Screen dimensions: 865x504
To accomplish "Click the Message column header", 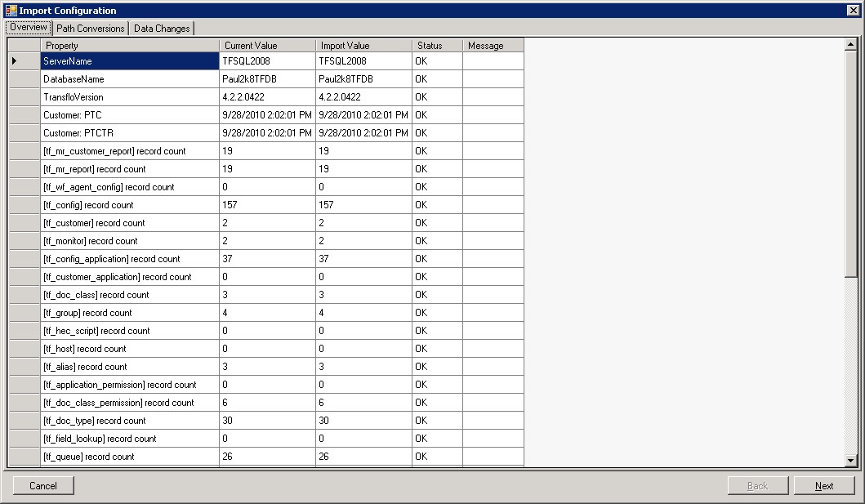I will click(x=492, y=45).
